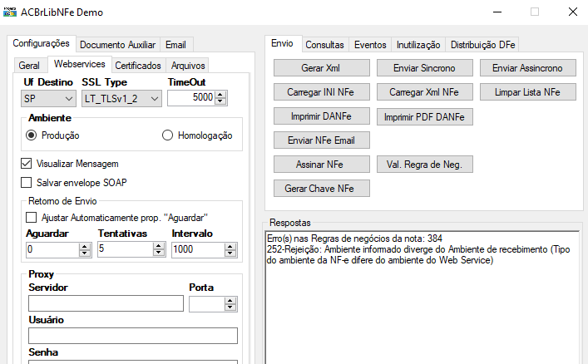Increase Tentativas count with up arrow

(x=159, y=246)
